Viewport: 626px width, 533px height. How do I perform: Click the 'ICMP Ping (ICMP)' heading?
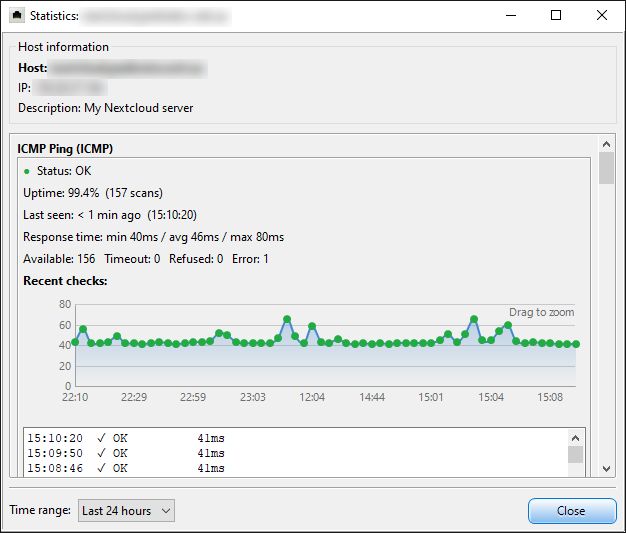(65, 149)
